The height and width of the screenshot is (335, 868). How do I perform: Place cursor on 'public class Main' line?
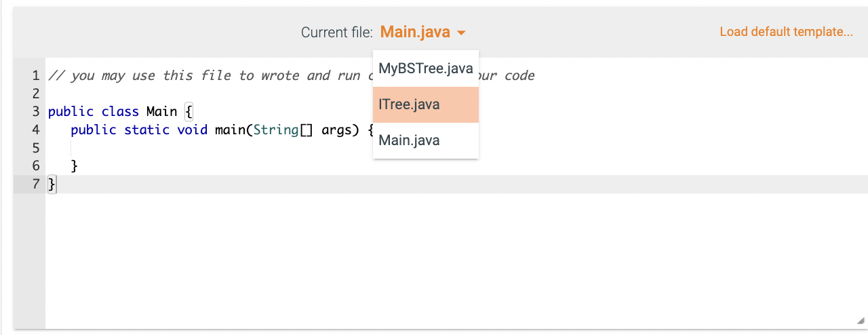[x=121, y=111]
